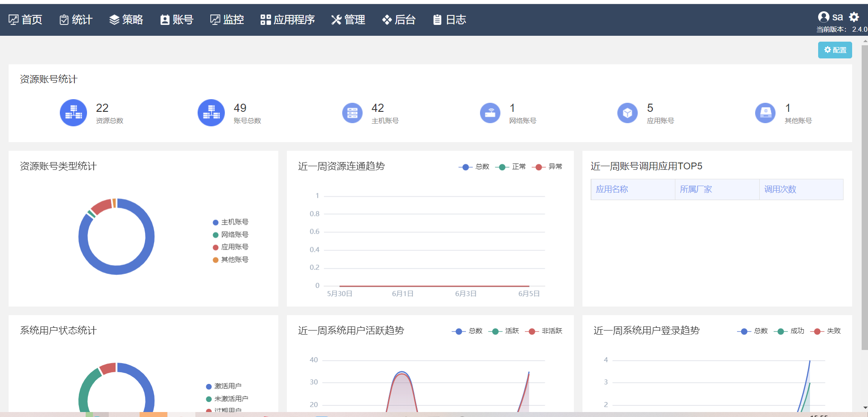Click the 资源总数 resource total icon

click(73, 113)
